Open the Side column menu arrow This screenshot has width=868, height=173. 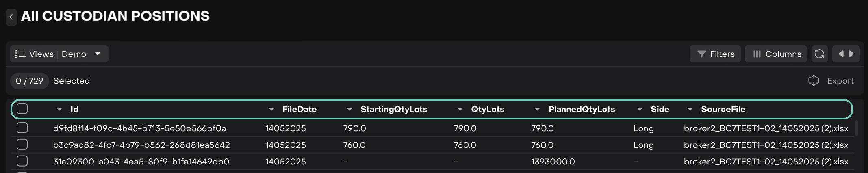[x=640, y=109]
